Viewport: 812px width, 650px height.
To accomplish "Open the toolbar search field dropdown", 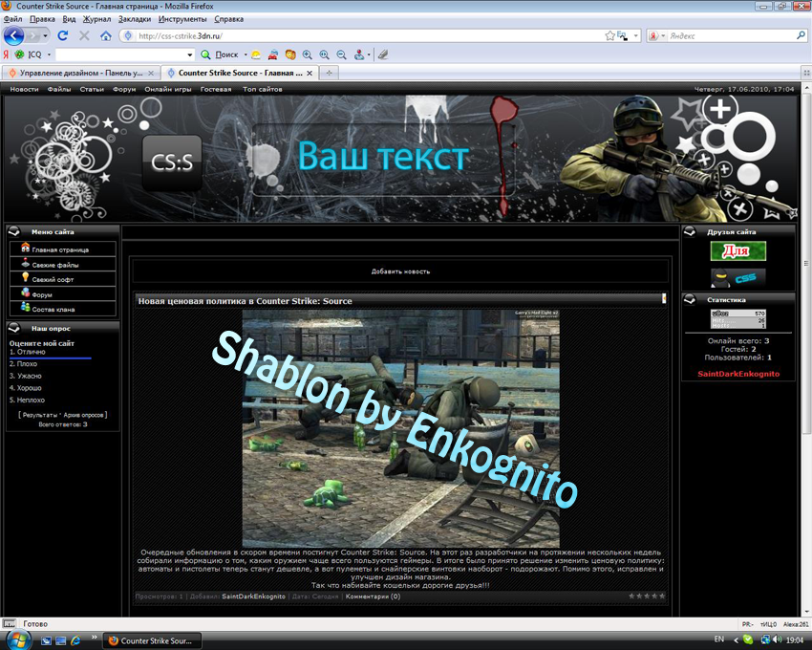I will pyautogui.click(x=190, y=54).
